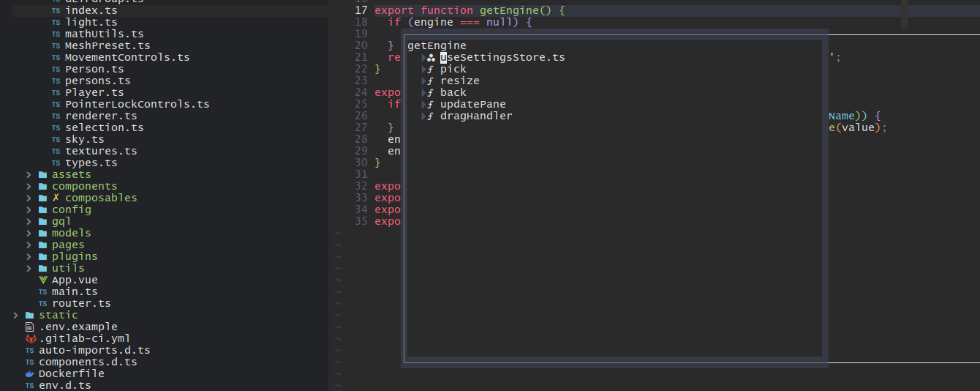The image size is (980, 391).
Task: Click the TS icon next to light.ts
Action: 56,23
